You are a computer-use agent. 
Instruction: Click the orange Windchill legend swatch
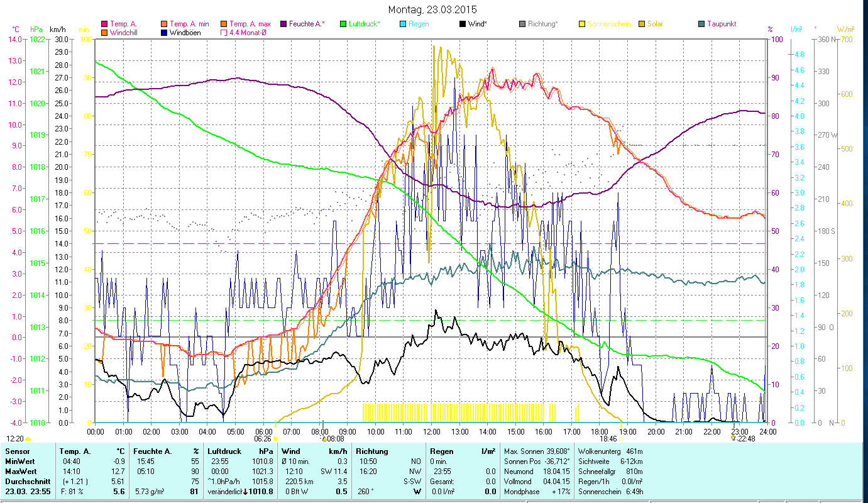point(105,32)
